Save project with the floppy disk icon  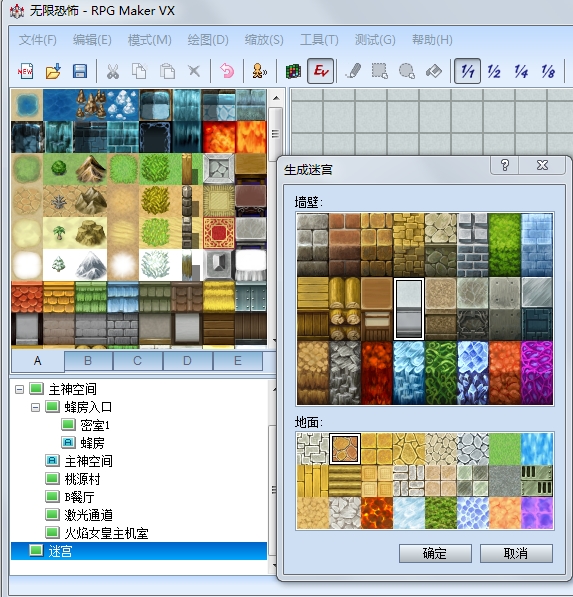80,71
